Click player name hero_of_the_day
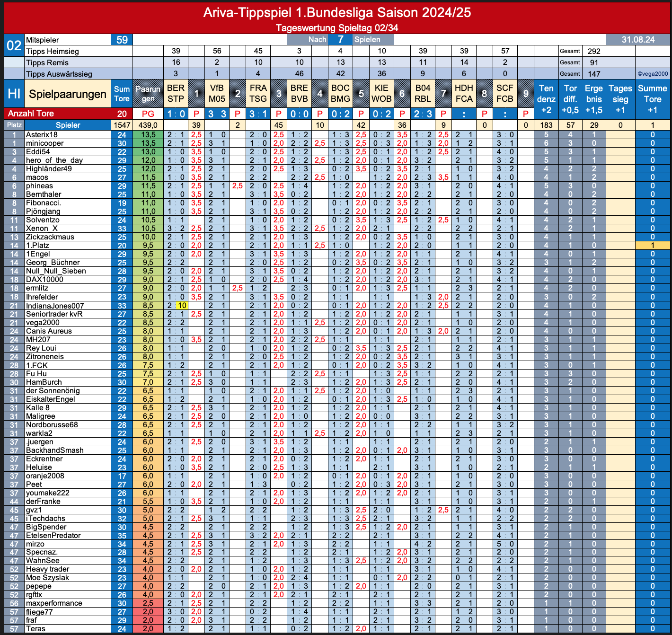This screenshot has width=672, height=635. tap(54, 160)
